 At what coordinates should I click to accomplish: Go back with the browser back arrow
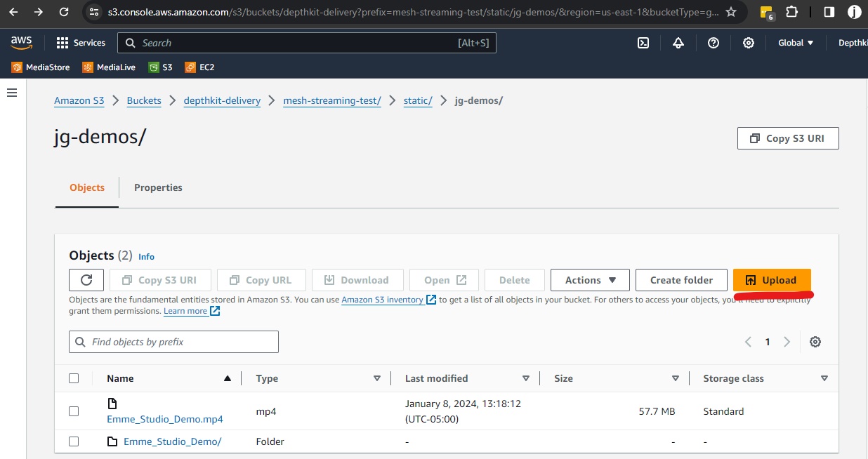[13, 12]
